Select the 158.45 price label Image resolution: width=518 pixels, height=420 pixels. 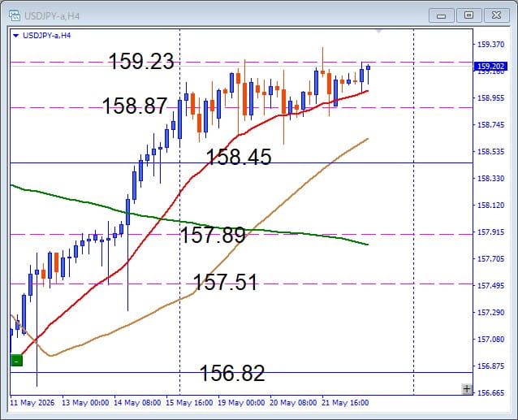tap(239, 157)
